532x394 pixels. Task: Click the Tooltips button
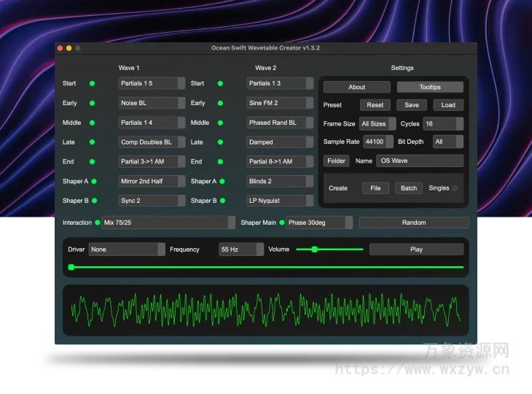[x=430, y=88]
